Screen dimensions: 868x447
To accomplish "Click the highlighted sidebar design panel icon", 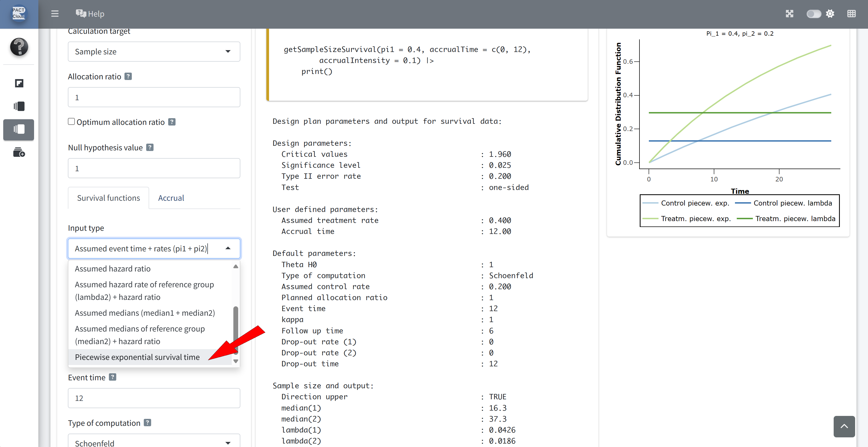I will (x=19, y=129).
